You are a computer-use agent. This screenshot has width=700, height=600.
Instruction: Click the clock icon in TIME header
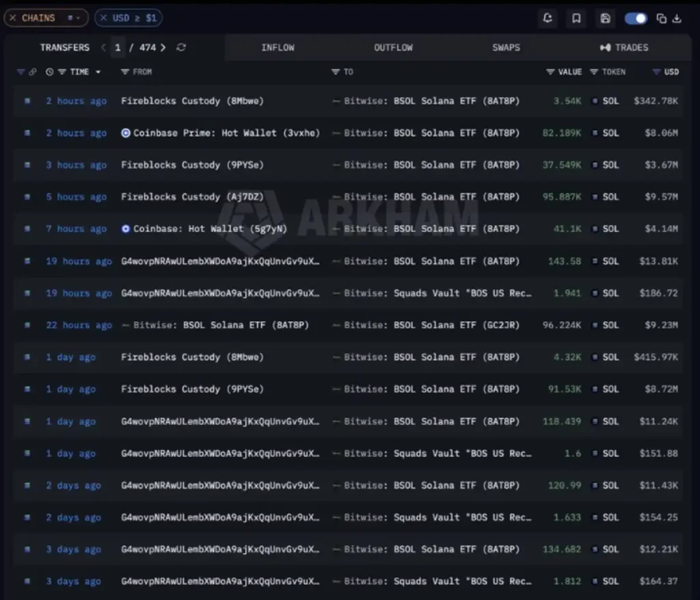pyautogui.click(x=49, y=72)
